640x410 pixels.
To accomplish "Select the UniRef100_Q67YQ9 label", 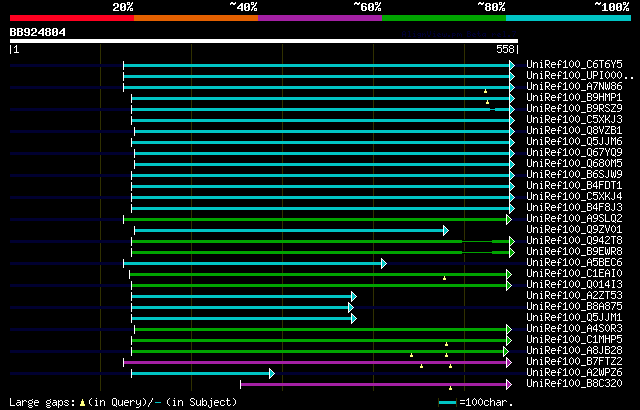I will pyautogui.click(x=574, y=153).
